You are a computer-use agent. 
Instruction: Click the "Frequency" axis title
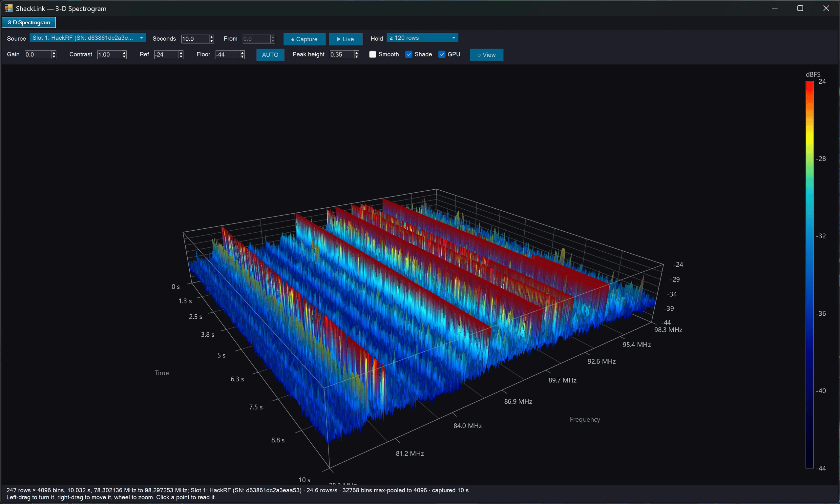[x=585, y=419]
